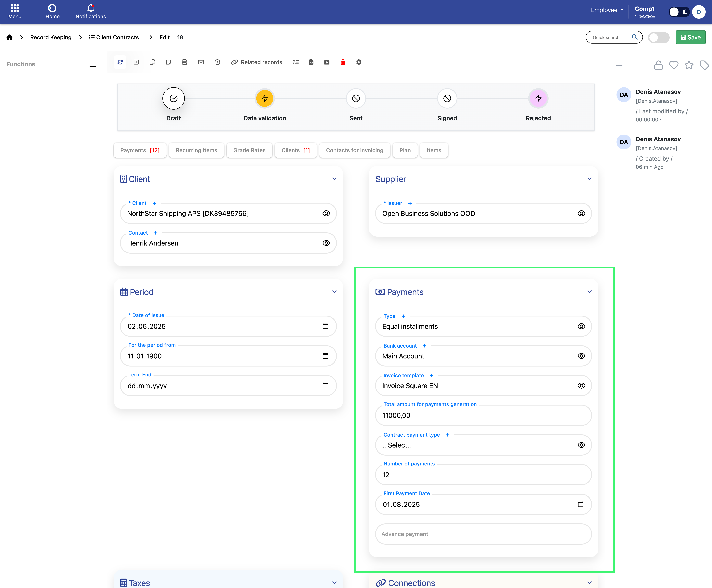Open the checklist icon in the toolbar
The height and width of the screenshot is (588, 712).
coord(296,62)
